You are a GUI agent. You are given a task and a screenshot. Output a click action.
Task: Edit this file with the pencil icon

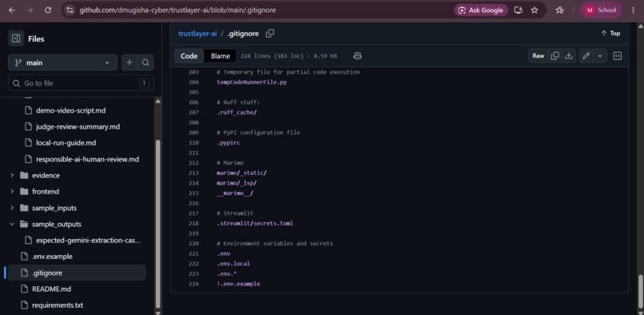coord(586,56)
